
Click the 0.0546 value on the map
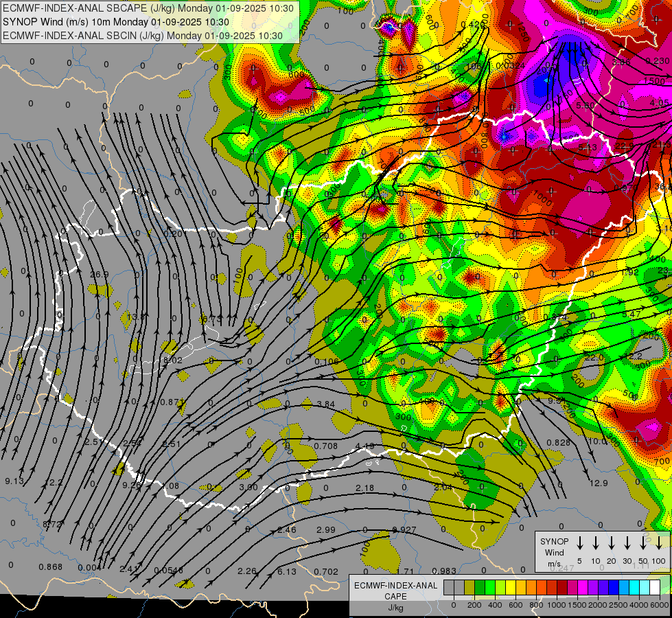pos(168,571)
